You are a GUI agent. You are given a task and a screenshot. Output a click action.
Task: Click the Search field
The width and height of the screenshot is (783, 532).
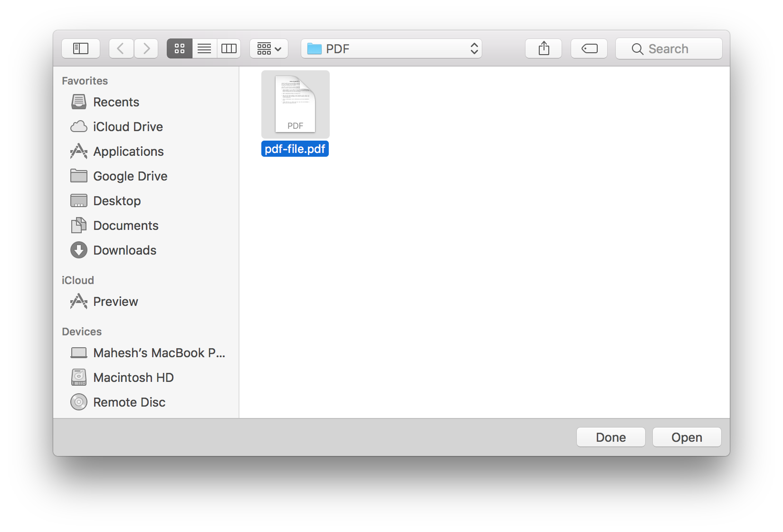668,48
